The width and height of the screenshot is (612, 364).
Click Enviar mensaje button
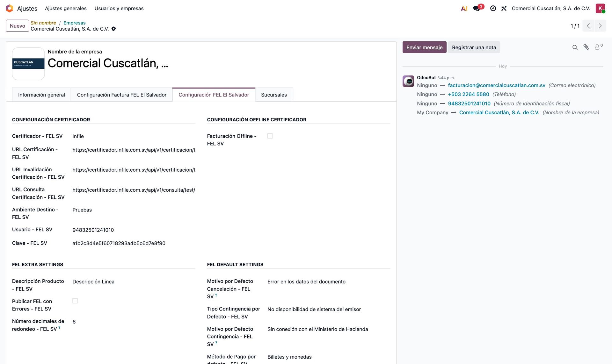424,47
